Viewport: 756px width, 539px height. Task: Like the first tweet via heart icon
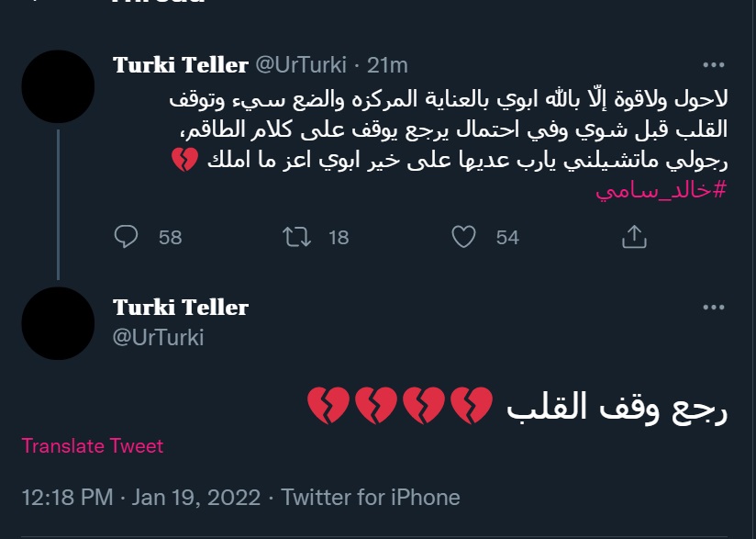coord(463,237)
